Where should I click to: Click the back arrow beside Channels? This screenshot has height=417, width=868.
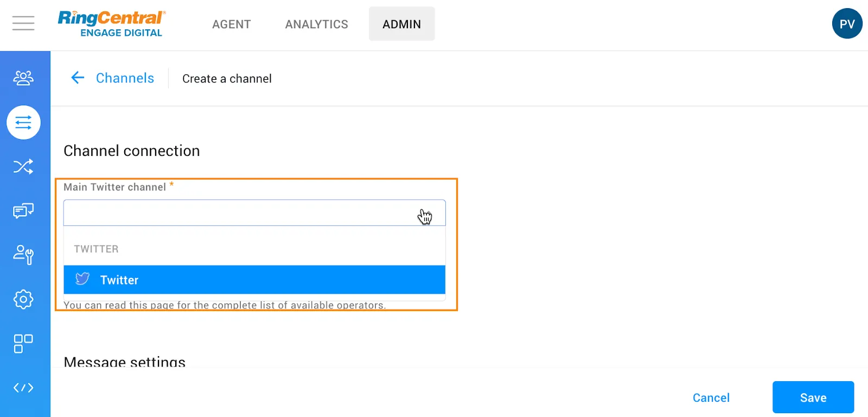tap(78, 78)
